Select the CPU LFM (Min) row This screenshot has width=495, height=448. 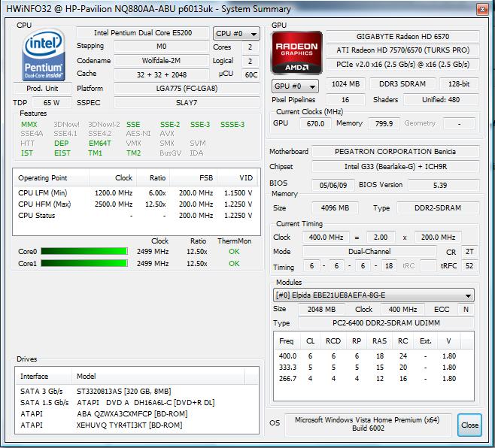click(x=135, y=192)
